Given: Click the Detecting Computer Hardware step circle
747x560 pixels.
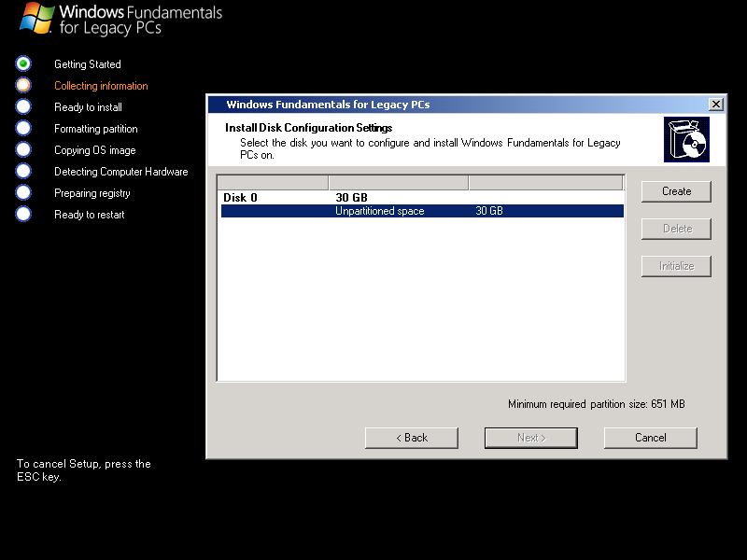Looking at the screenshot, I should point(22,171).
